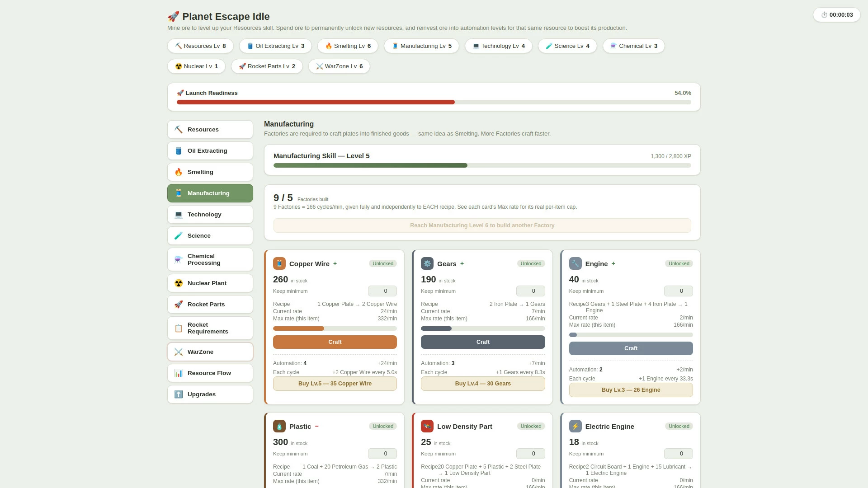
Task: Click the Low Density Part icon
Action: pyautogui.click(x=427, y=426)
